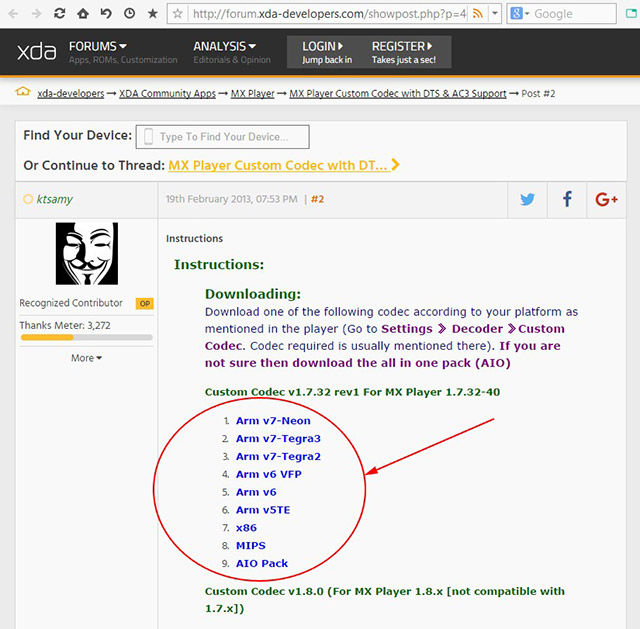640x629 pixels.
Task: Share post on Facebook
Action: 567,199
